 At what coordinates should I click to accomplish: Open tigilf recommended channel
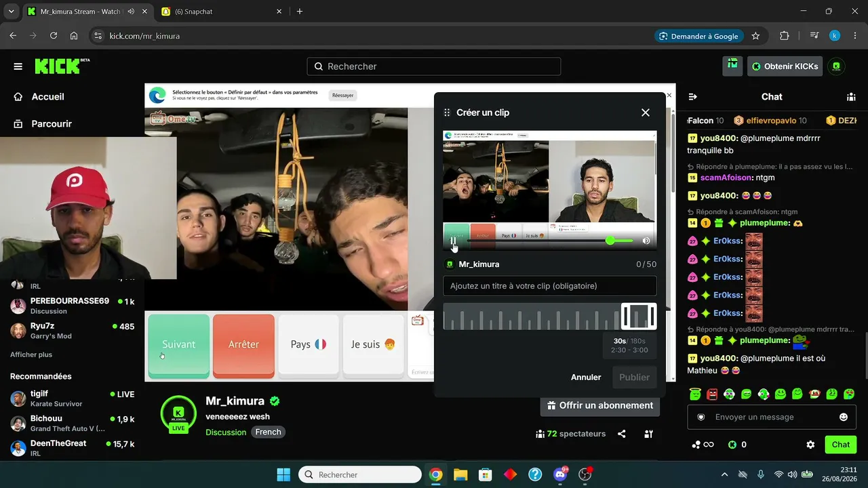point(73,399)
